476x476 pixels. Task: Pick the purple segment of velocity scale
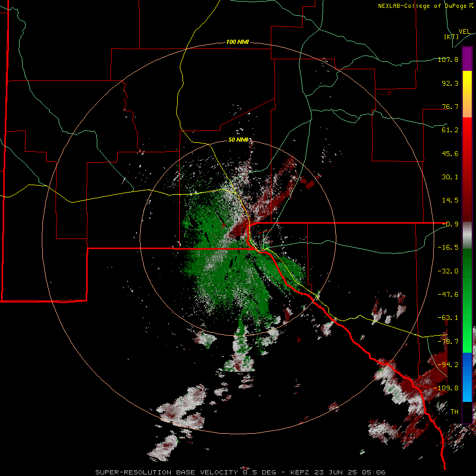(467, 59)
